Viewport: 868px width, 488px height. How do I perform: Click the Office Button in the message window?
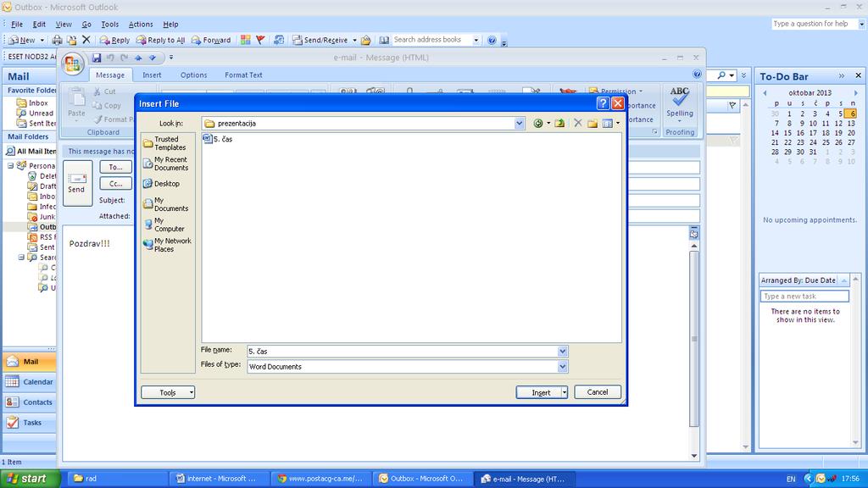point(73,64)
